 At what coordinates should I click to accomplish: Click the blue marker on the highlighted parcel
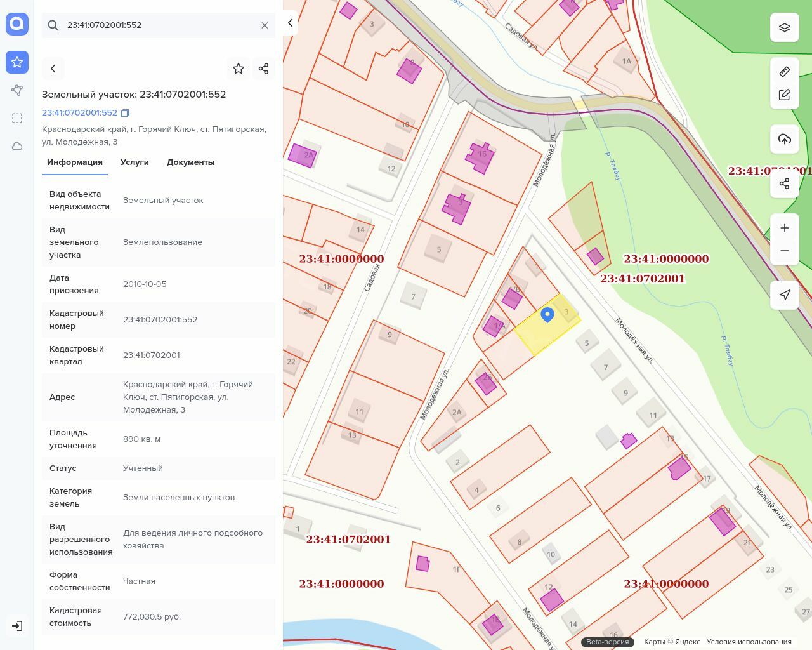pos(547,314)
